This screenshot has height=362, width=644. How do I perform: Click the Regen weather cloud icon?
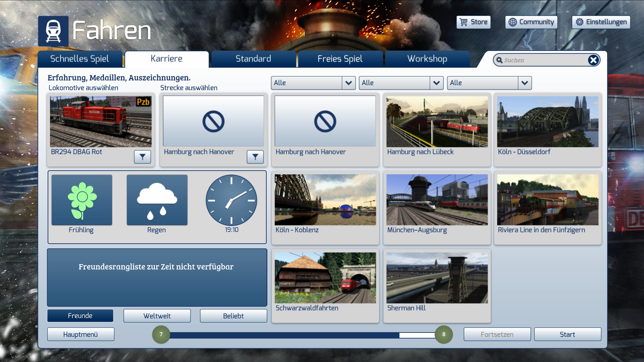(157, 200)
